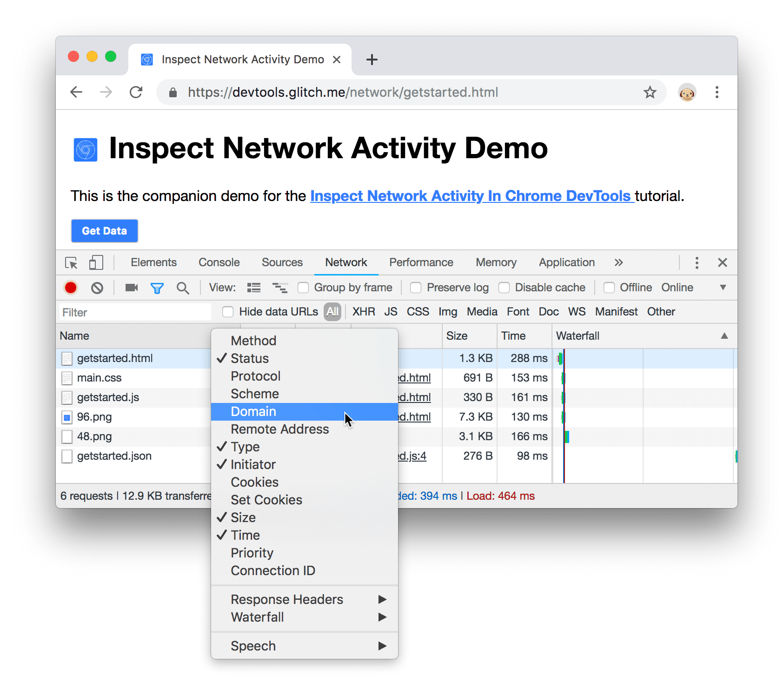Click the Get Data button

click(104, 231)
